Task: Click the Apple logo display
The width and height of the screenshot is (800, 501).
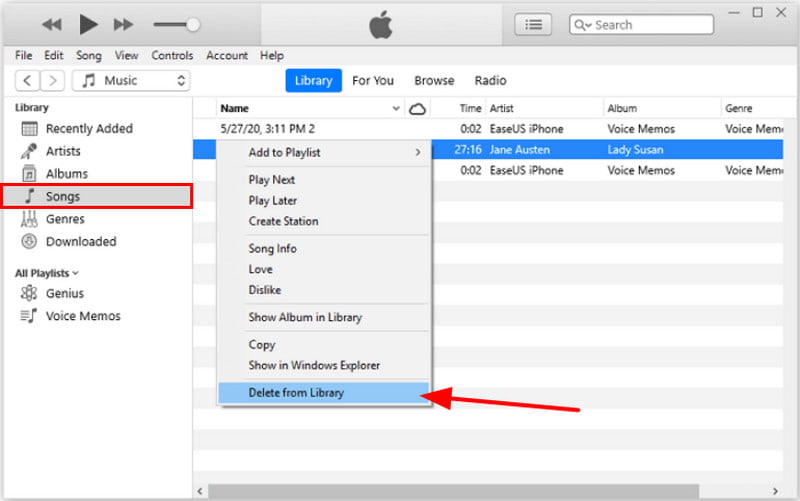Action: pos(381,24)
